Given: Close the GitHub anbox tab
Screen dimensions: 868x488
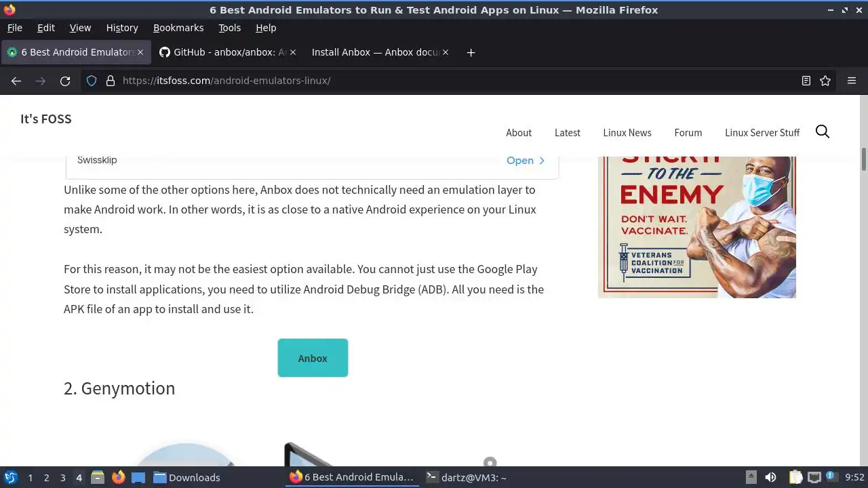Looking at the screenshot, I should pos(292,52).
